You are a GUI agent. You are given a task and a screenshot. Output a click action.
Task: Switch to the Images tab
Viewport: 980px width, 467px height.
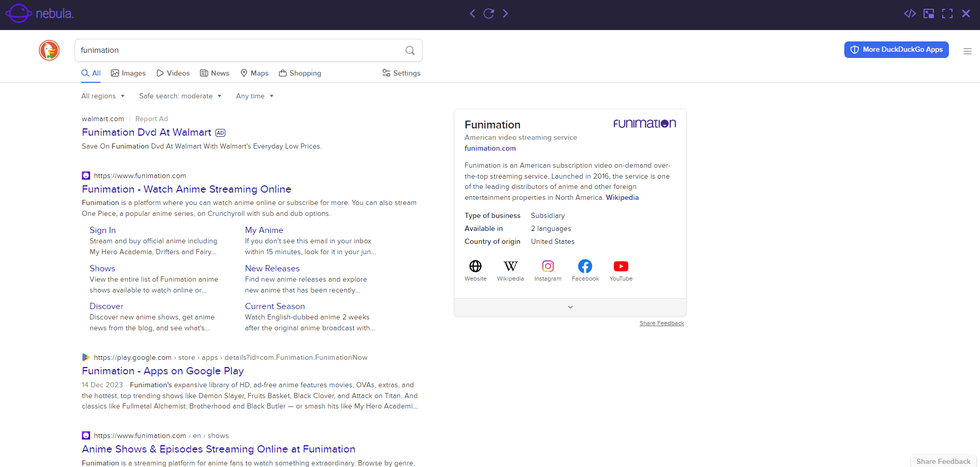(128, 73)
